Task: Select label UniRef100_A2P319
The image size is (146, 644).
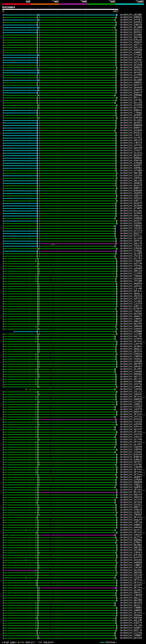Action: [131, 299]
